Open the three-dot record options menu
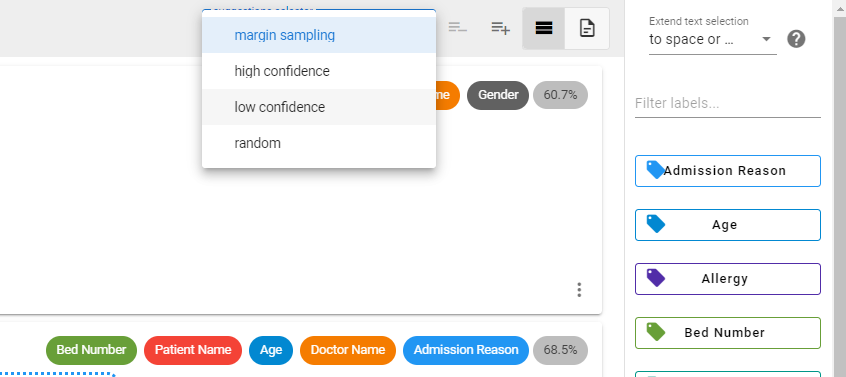Viewport: 846px width, 377px height. click(579, 290)
